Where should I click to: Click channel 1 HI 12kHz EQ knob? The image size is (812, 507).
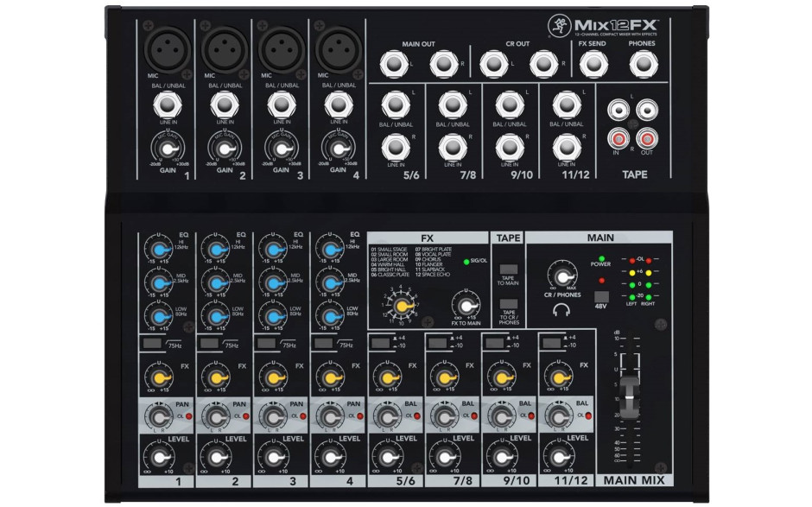158,250
